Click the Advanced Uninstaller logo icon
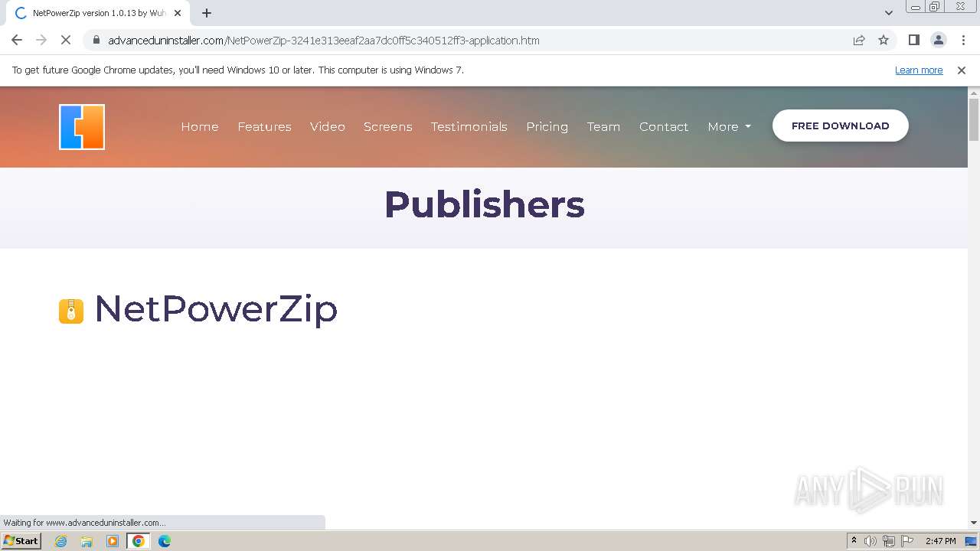980x551 pixels. tap(82, 127)
